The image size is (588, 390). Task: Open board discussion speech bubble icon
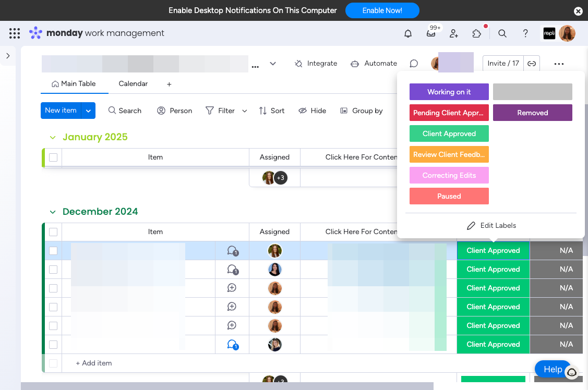pos(414,63)
